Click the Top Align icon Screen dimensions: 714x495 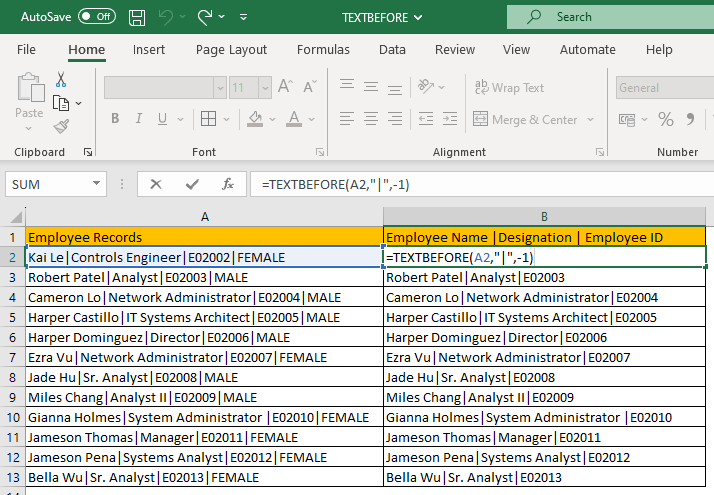tap(347, 86)
